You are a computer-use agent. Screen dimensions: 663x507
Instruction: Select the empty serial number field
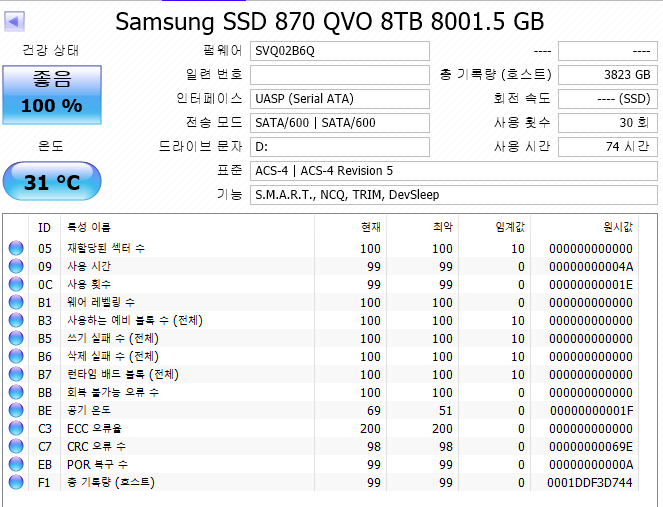point(340,75)
